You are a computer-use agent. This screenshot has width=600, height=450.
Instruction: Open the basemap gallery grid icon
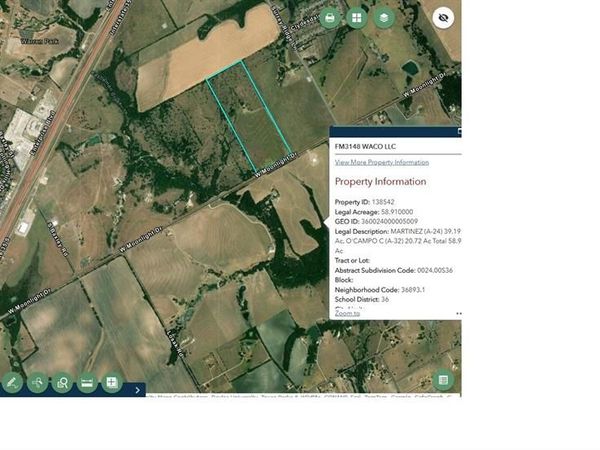(357, 18)
